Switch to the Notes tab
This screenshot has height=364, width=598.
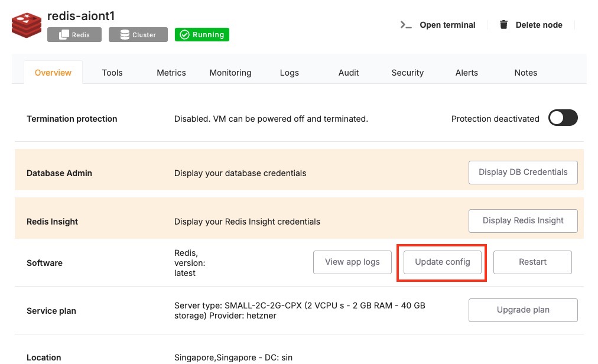click(x=526, y=73)
